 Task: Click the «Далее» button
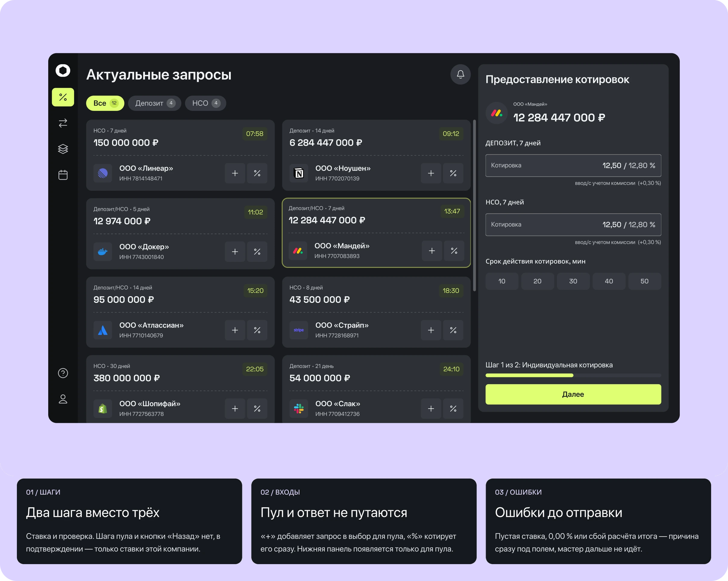tap(573, 394)
